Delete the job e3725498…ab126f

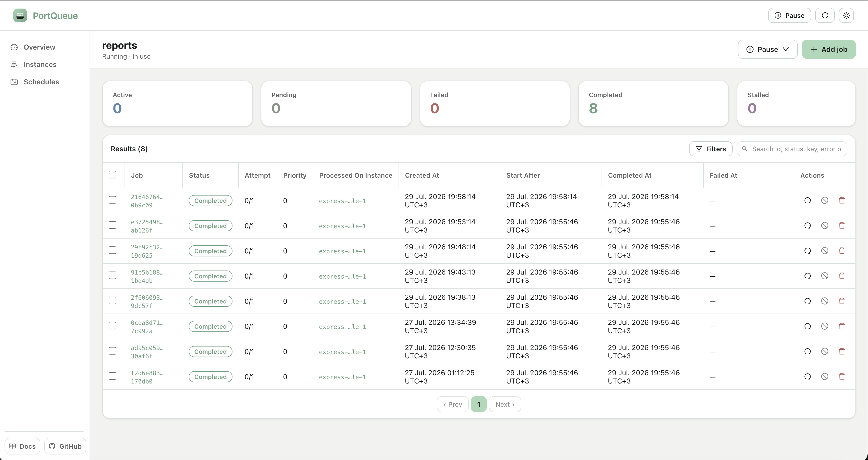[842, 226]
